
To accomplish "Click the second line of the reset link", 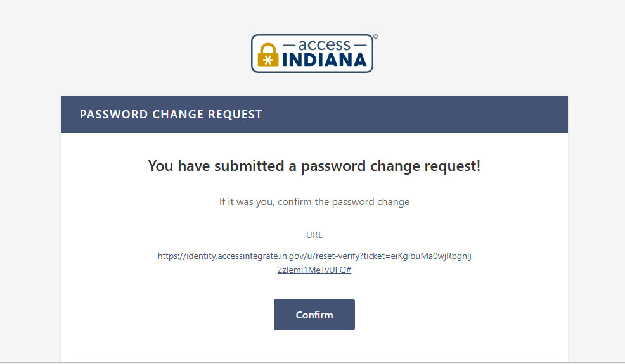I will click(x=314, y=270).
